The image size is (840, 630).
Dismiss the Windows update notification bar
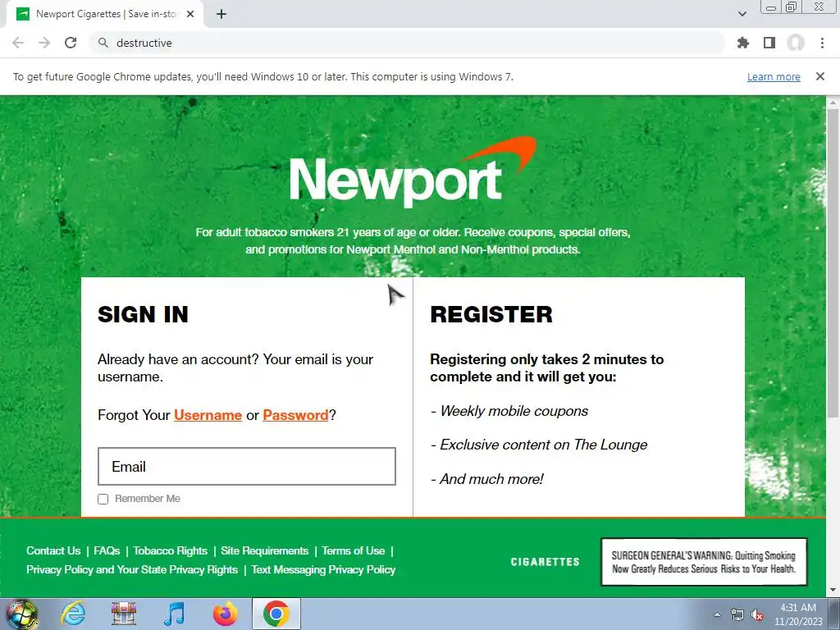pyautogui.click(x=820, y=76)
